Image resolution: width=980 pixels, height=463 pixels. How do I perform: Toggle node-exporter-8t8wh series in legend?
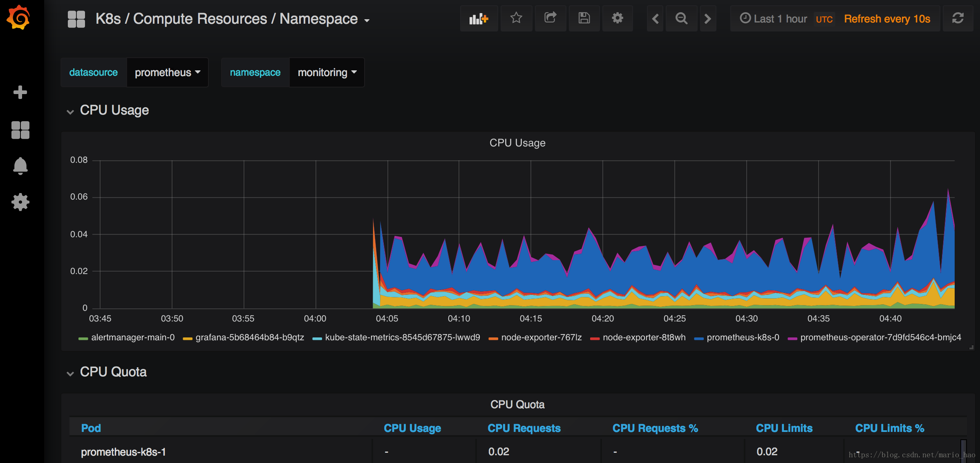pos(644,337)
